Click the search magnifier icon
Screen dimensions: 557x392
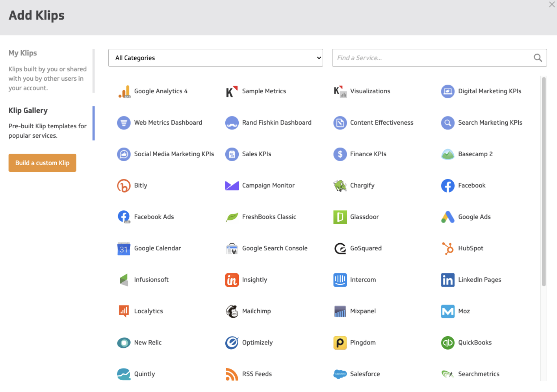tap(538, 58)
